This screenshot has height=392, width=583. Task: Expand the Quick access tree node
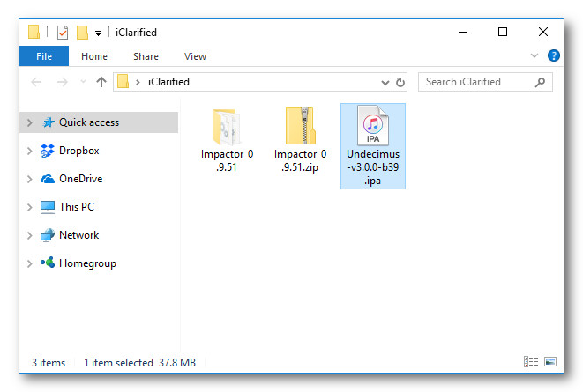pos(30,123)
